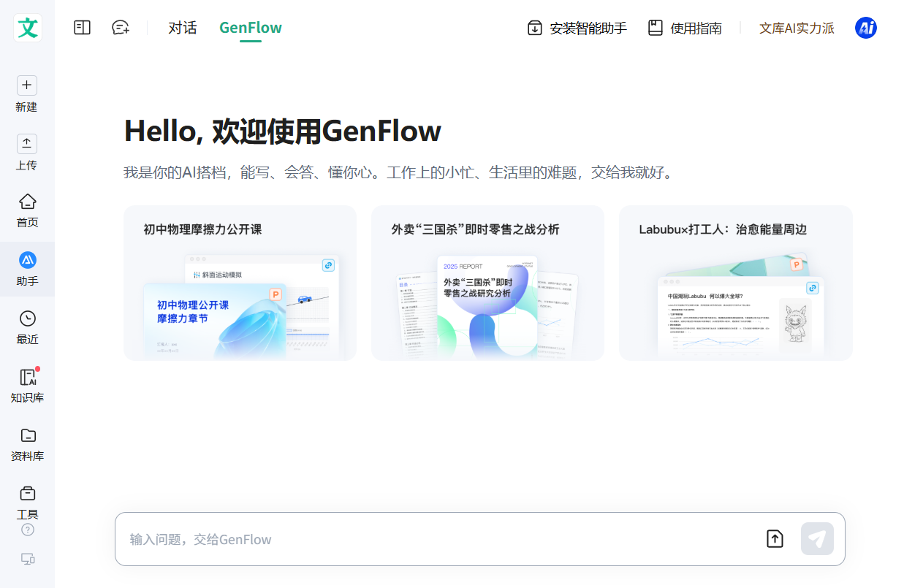Create a new item with 新建
Viewport: 904px width, 588px height.
tap(27, 95)
